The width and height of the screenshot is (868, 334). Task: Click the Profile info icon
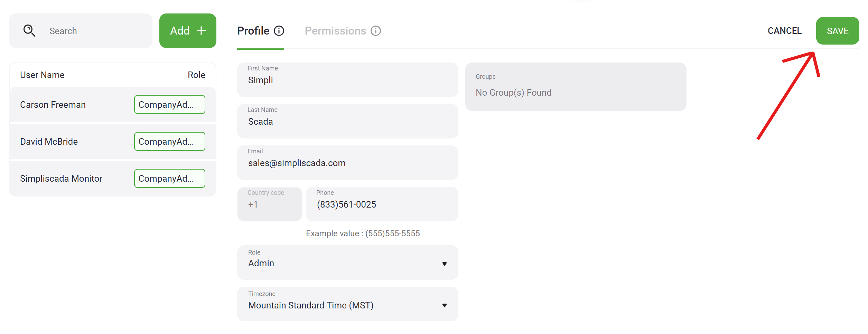(x=279, y=31)
